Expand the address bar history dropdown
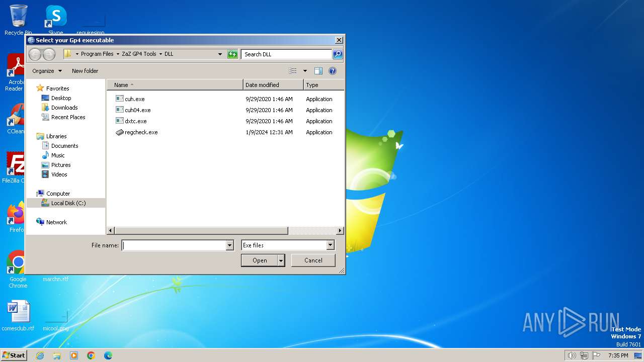Image resolution: width=644 pixels, height=362 pixels. click(220, 54)
